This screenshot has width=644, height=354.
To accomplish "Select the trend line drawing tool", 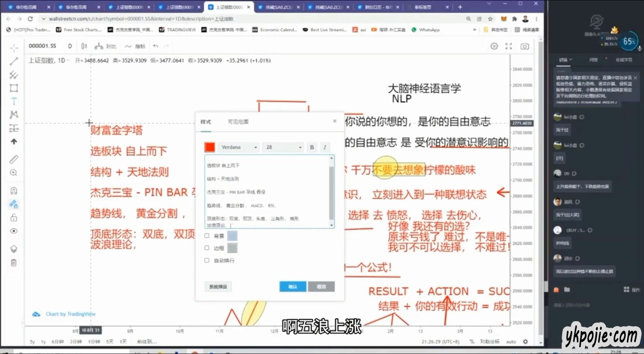I will pos(14,62).
